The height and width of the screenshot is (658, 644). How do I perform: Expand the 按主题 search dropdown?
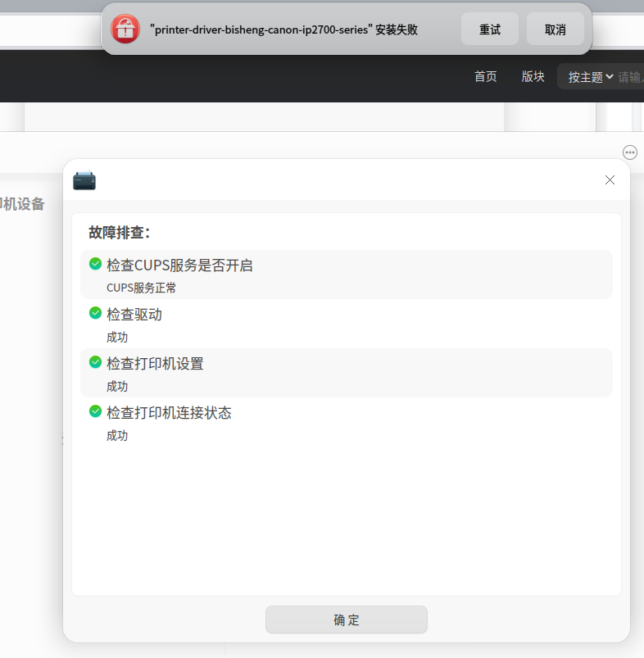pyautogui.click(x=590, y=77)
